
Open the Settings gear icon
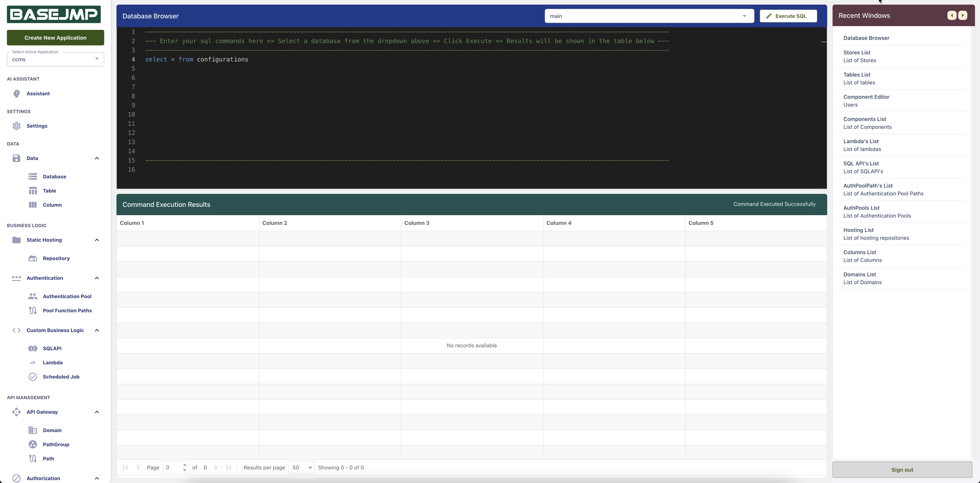coord(16,126)
